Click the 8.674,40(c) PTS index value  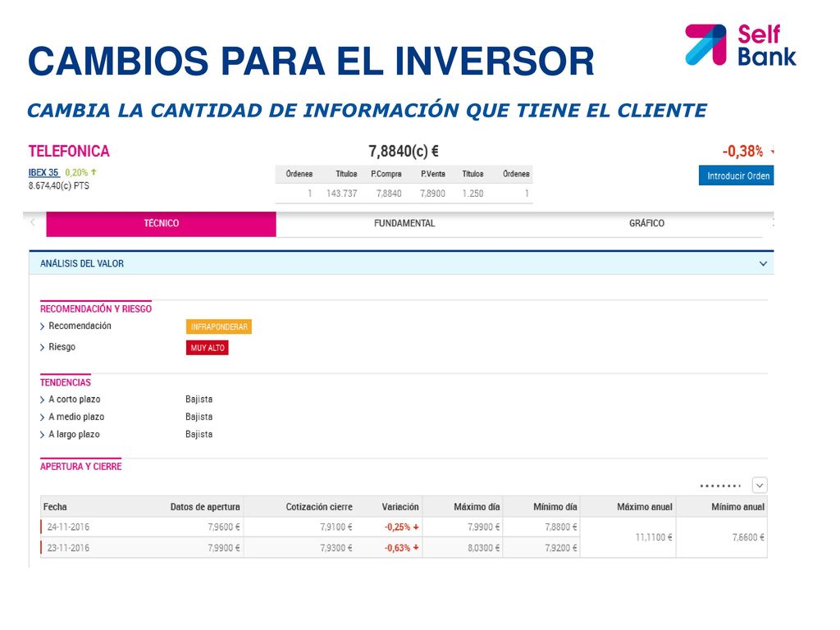pos(59,186)
